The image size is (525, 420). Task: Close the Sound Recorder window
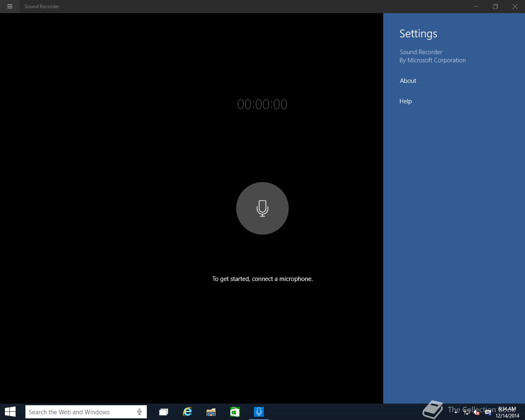pos(515,7)
